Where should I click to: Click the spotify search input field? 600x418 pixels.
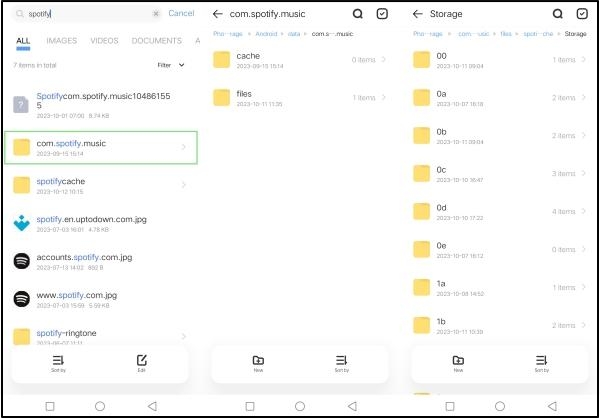(x=87, y=14)
